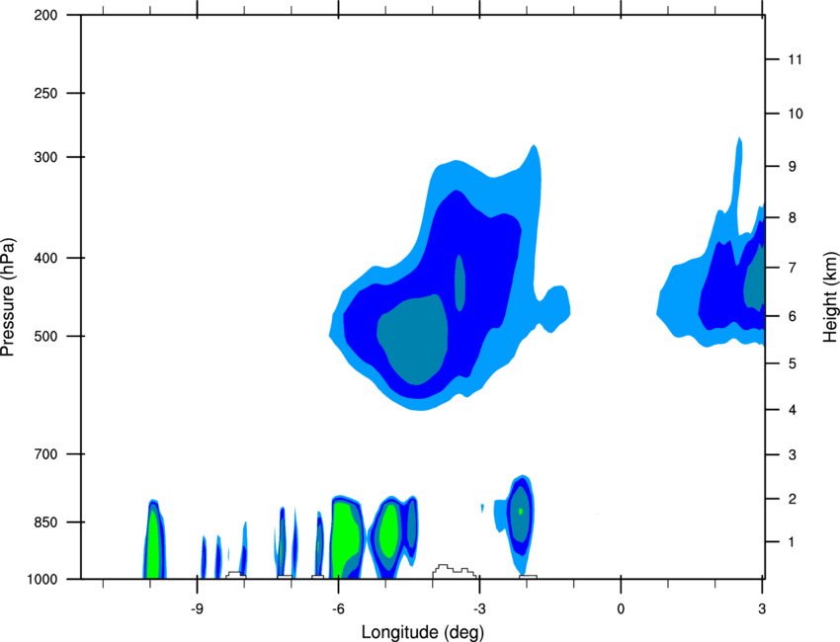This screenshot has height=642, width=840.
Task: Click the 850 pressure tick label
Action: pos(45,522)
